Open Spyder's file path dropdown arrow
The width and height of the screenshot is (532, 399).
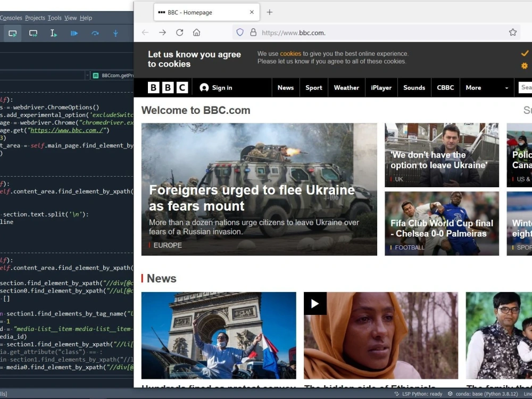tap(87, 76)
